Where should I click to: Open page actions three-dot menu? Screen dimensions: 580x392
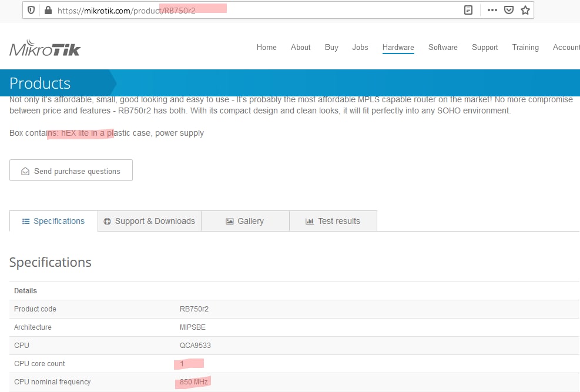click(x=492, y=10)
